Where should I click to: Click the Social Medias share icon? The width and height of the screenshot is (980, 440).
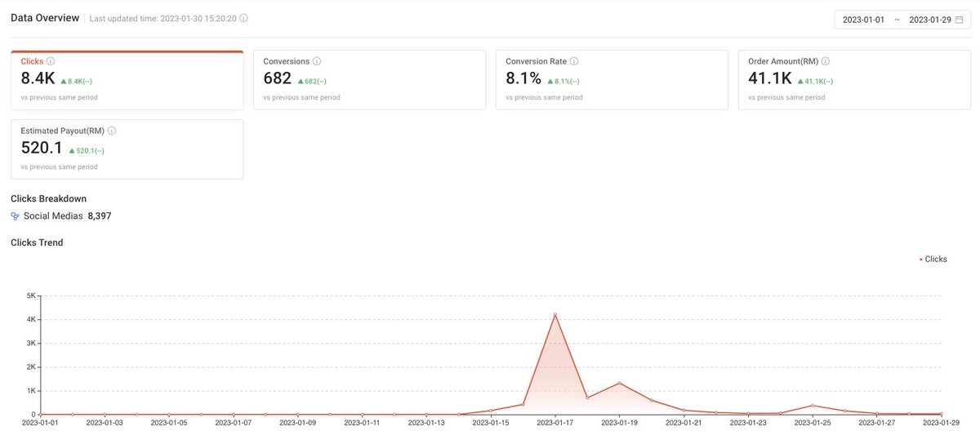click(15, 216)
